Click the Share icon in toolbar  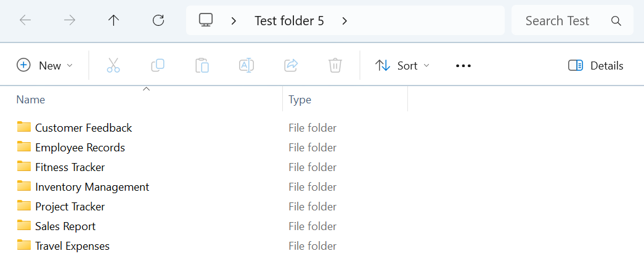click(291, 65)
